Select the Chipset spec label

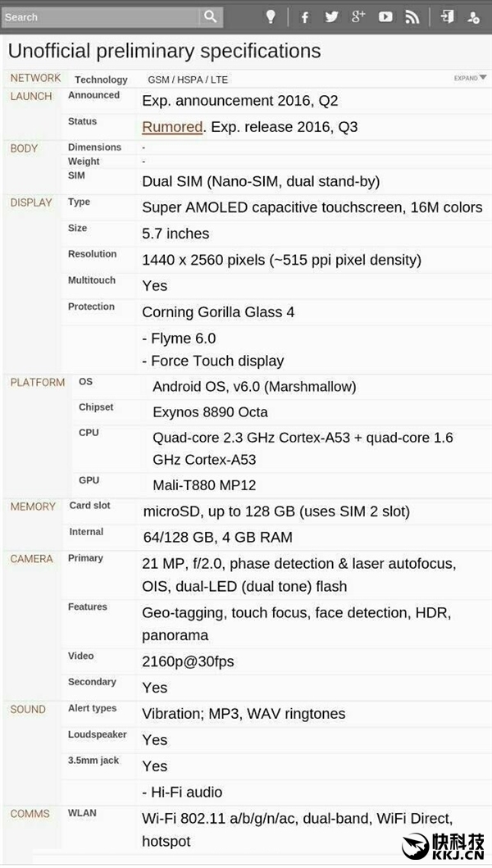(x=96, y=407)
